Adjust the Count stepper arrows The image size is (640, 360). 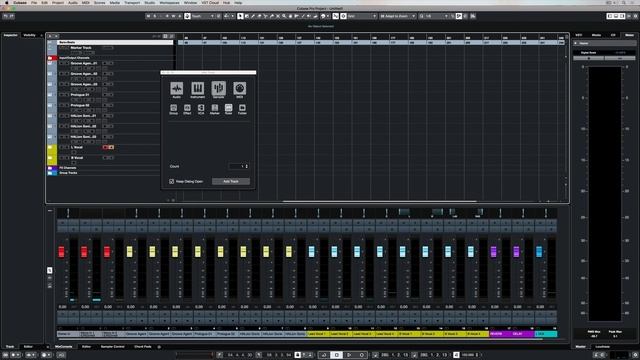point(247,166)
